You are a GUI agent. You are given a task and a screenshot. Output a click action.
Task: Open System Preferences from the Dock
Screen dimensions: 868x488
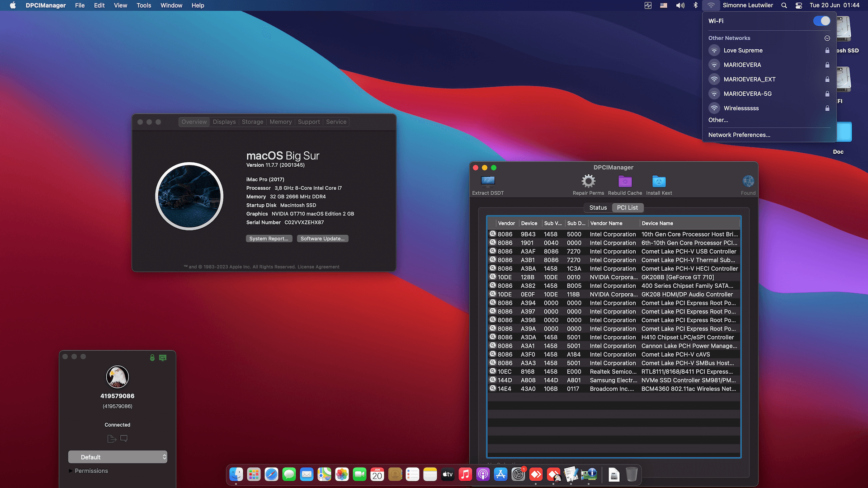click(x=518, y=474)
